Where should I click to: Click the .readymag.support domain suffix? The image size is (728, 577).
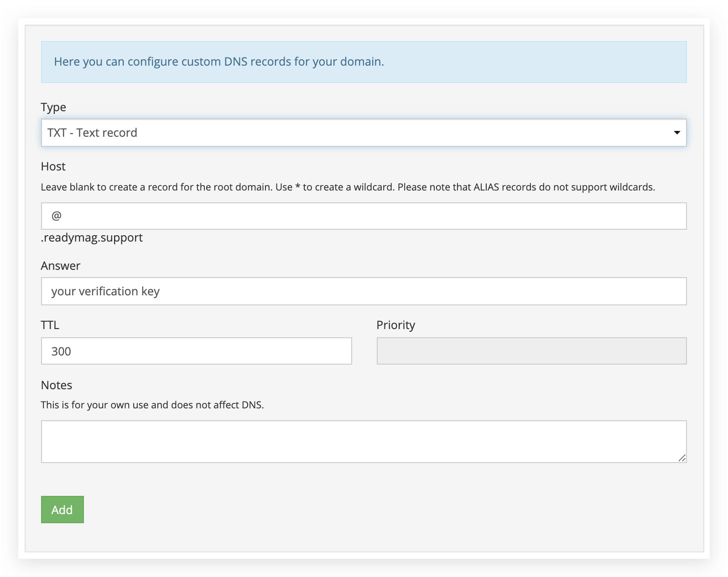coord(92,237)
